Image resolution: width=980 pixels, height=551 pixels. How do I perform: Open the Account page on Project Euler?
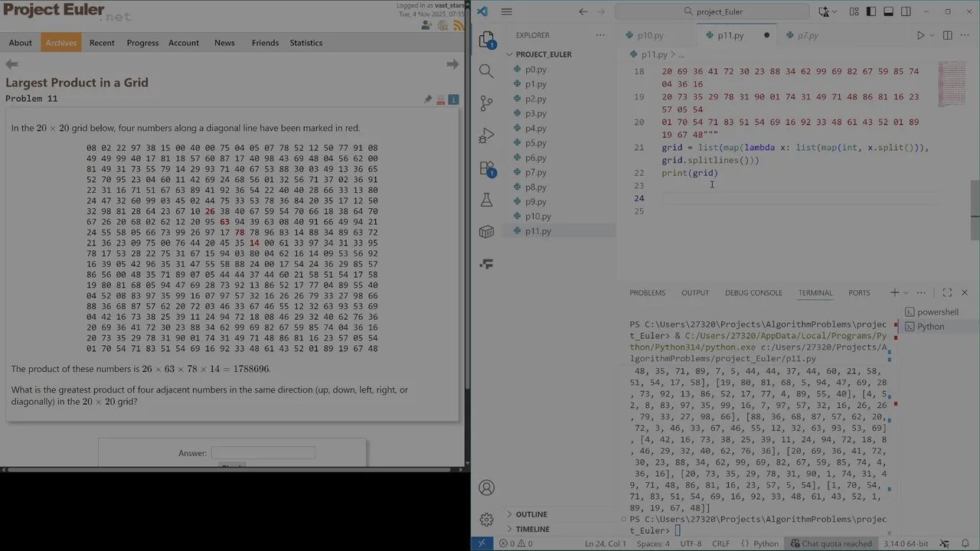pos(183,43)
